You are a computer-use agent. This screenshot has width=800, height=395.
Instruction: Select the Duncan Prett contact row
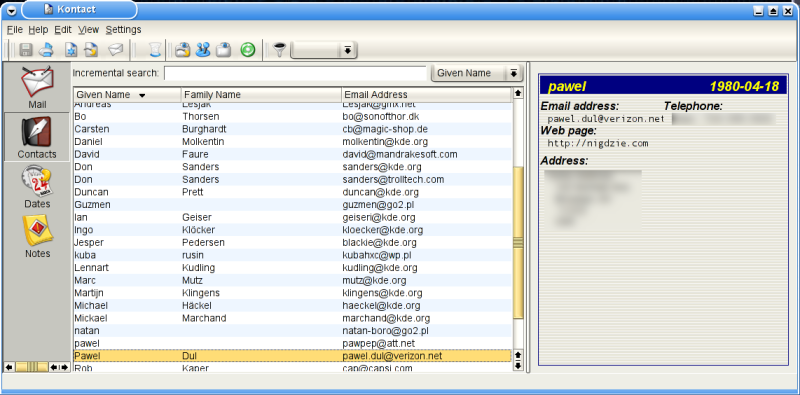[292, 192]
